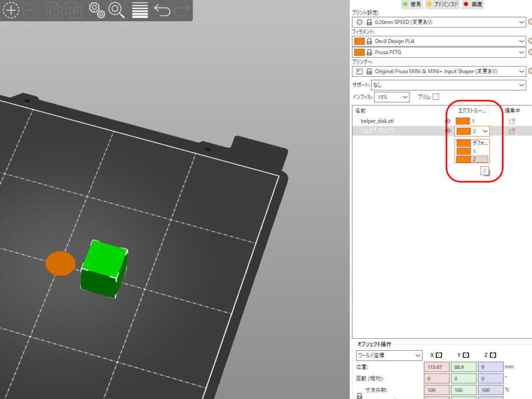Click the edit icon for helper_disk.stl row

pyautogui.click(x=512, y=121)
